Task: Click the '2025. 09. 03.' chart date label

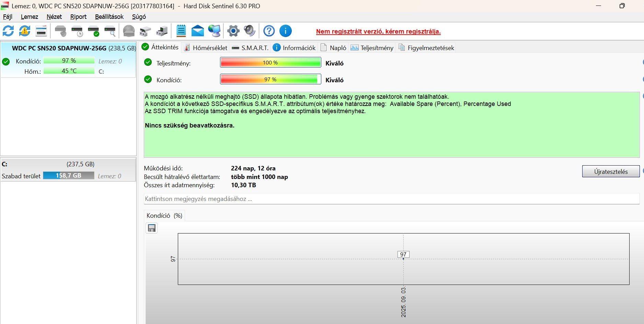Action: [x=403, y=302]
